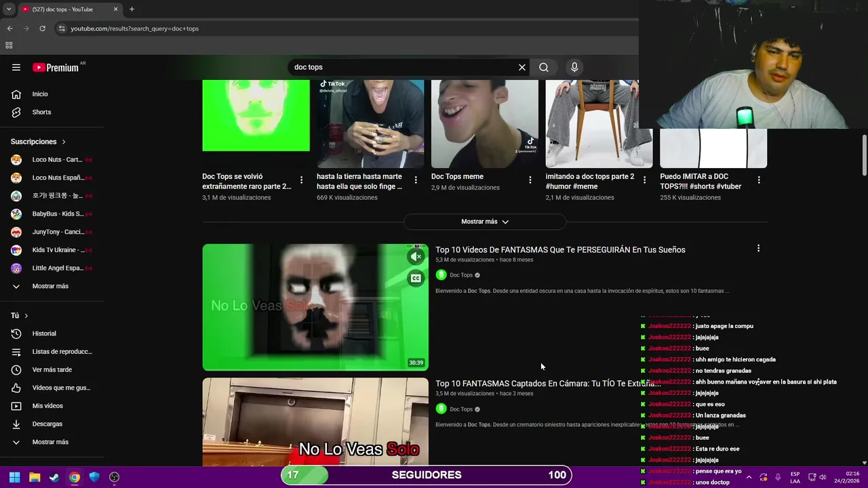Open Windows Start menu
The width and height of the screenshot is (868, 488).
[14, 477]
